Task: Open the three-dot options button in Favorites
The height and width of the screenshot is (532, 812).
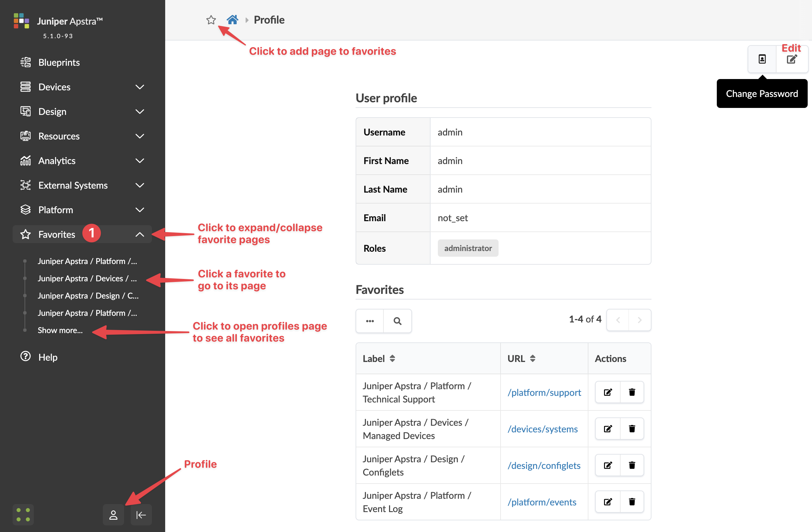Action: tap(370, 321)
